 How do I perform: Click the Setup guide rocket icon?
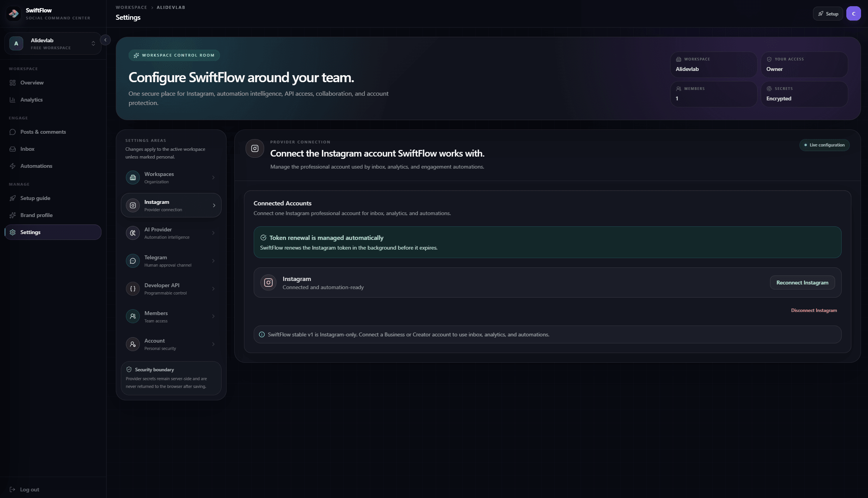13,198
